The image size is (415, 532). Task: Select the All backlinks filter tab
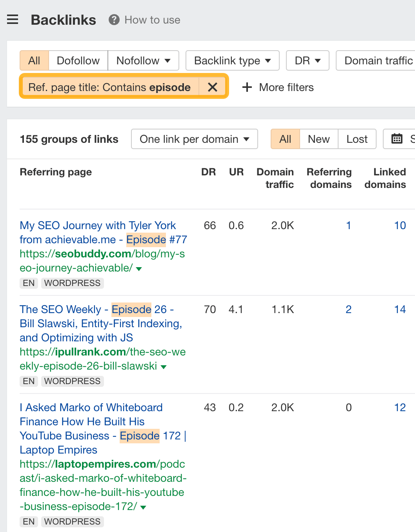click(x=34, y=60)
